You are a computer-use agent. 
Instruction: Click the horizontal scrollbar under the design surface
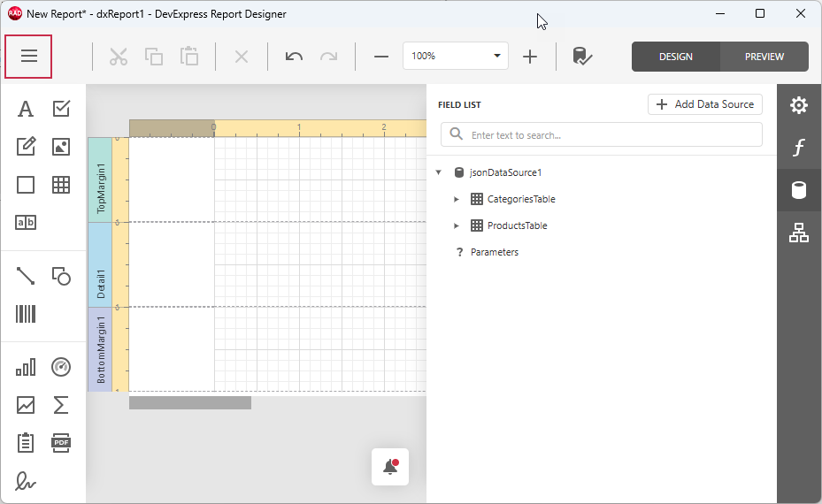click(189, 403)
